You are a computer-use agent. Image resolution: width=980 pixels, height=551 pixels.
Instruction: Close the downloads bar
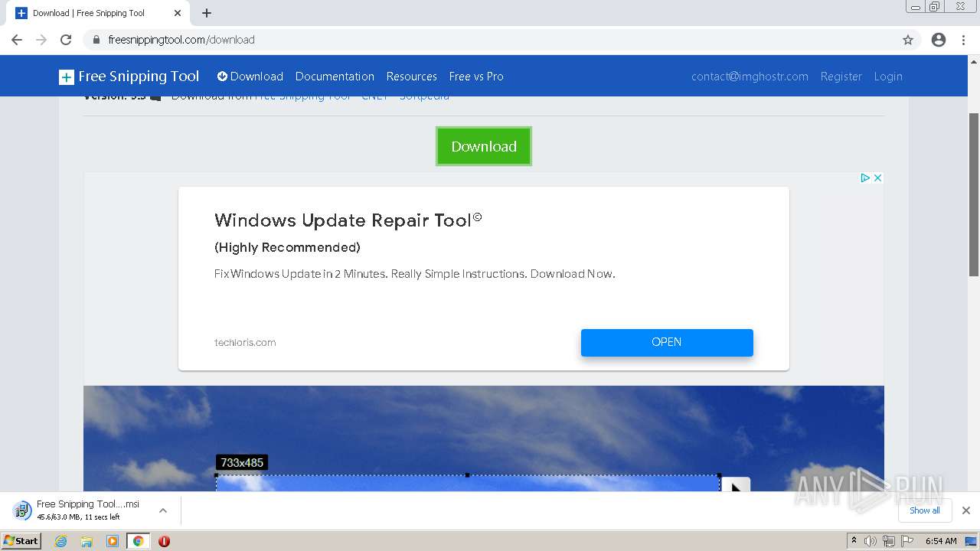(x=966, y=510)
